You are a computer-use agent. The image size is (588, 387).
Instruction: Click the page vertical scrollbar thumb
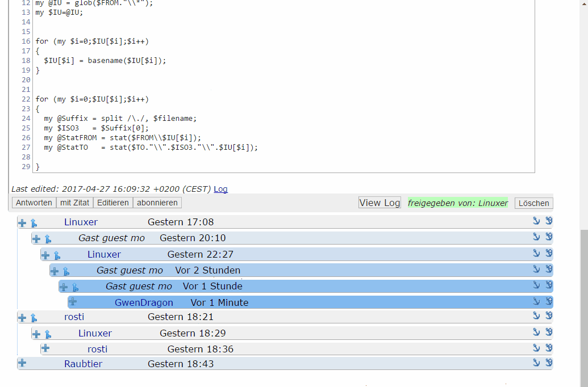click(x=584, y=307)
